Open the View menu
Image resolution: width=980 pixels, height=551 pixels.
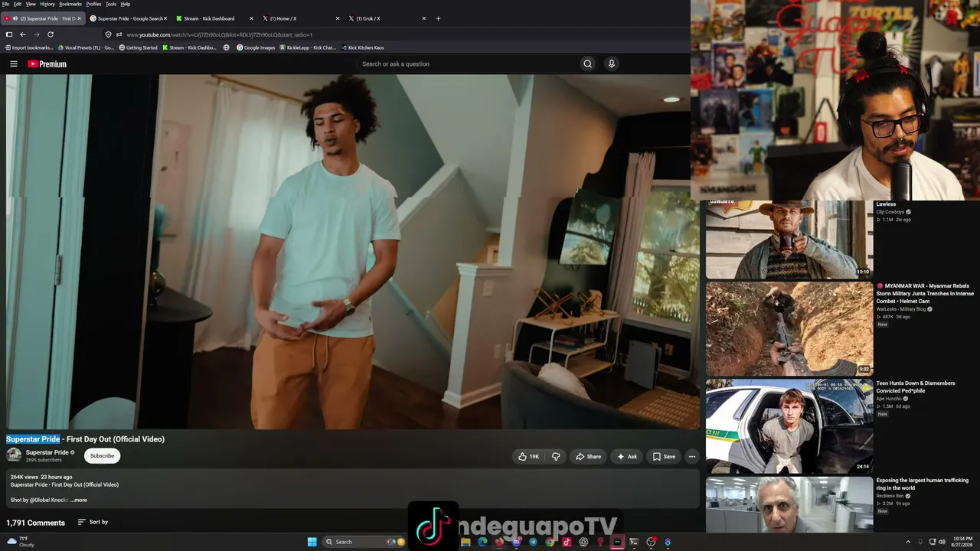pos(31,4)
